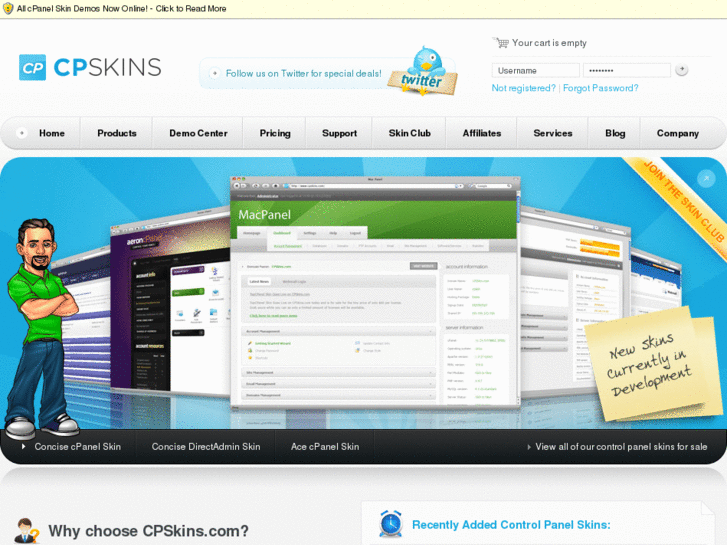The width and height of the screenshot is (727, 545).
Task: Click the MacPanel screenshot thumbnail
Action: point(375,293)
